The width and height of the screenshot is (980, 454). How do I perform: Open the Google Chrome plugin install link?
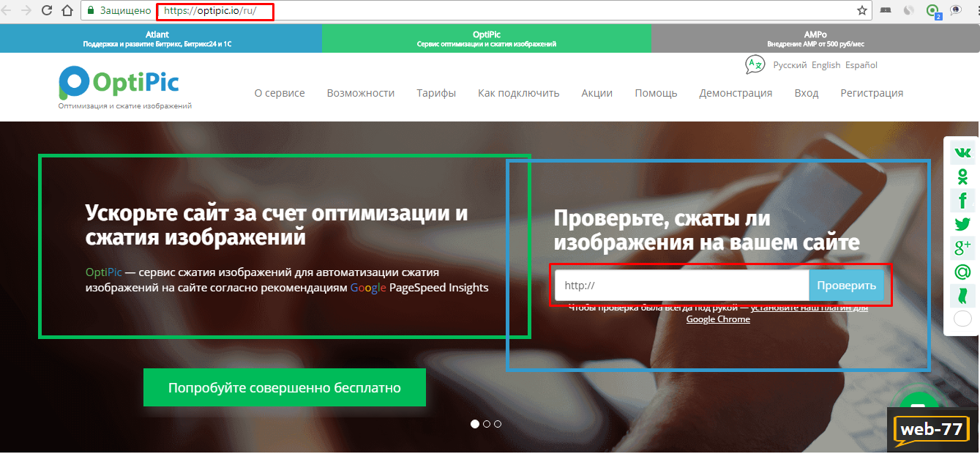click(x=777, y=313)
